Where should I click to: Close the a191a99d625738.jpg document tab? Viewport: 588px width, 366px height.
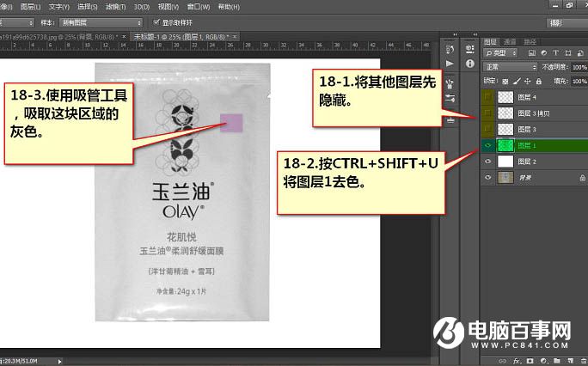click(124, 37)
